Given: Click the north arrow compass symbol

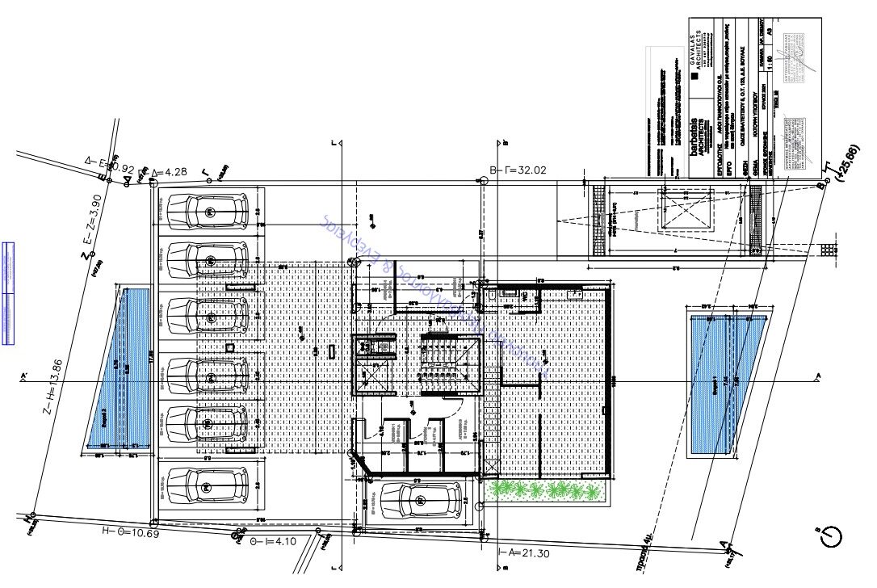Looking at the screenshot, I should click(x=832, y=536).
